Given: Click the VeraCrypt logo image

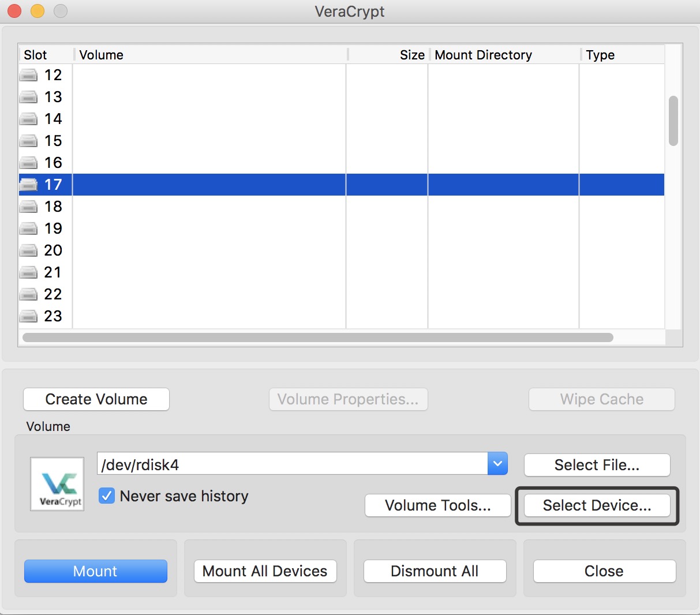Looking at the screenshot, I should 57,484.
